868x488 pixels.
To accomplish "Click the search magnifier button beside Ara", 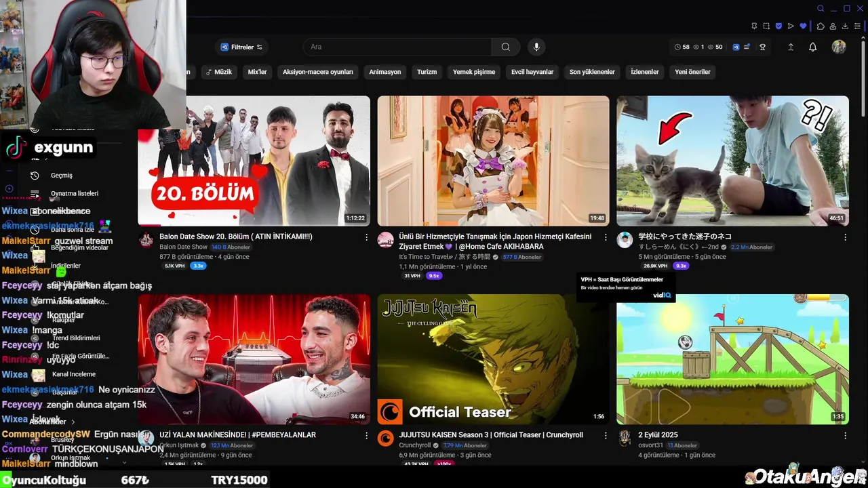I will click(x=506, y=47).
